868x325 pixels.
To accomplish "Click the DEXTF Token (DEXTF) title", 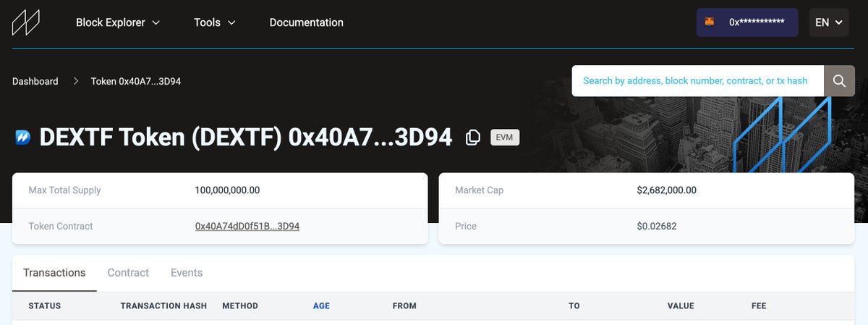I will coord(246,138).
